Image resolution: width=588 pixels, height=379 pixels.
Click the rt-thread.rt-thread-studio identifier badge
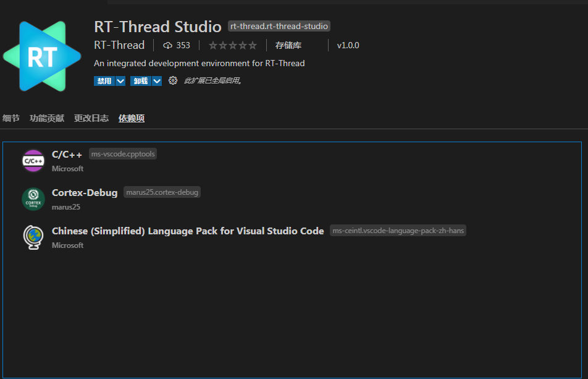[x=279, y=26]
